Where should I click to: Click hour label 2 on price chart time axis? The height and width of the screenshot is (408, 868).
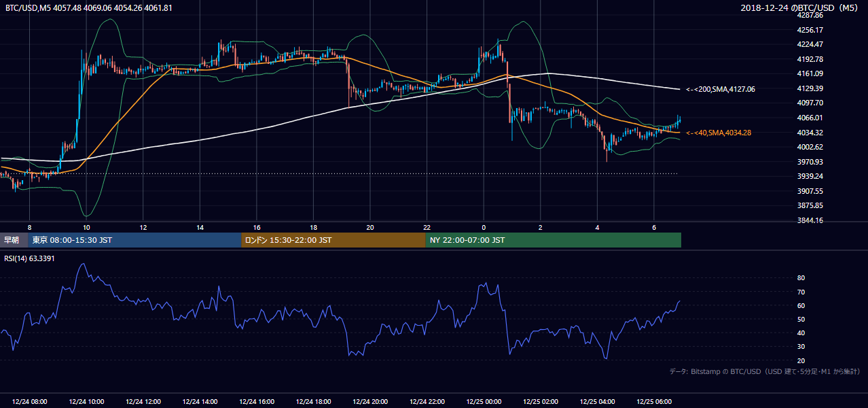point(541,227)
